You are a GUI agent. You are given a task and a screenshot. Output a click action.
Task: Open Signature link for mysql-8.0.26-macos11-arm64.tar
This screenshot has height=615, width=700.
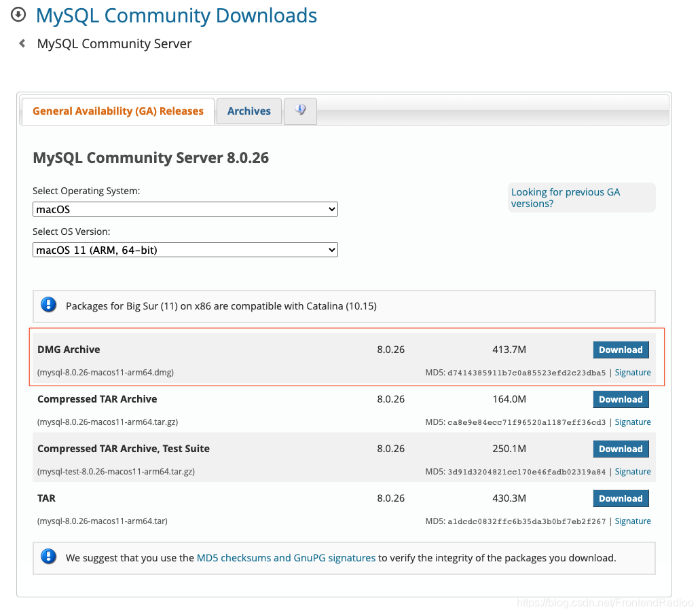click(633, 521)
